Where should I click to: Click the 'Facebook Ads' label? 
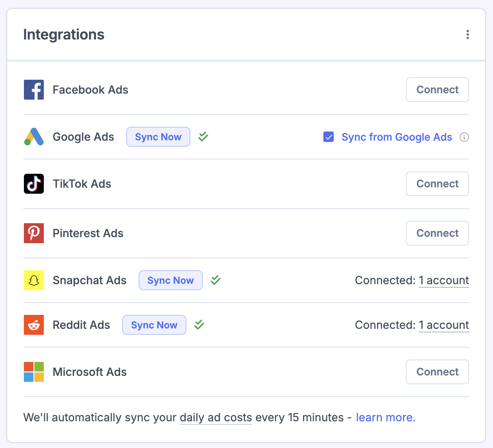point(90,90)
